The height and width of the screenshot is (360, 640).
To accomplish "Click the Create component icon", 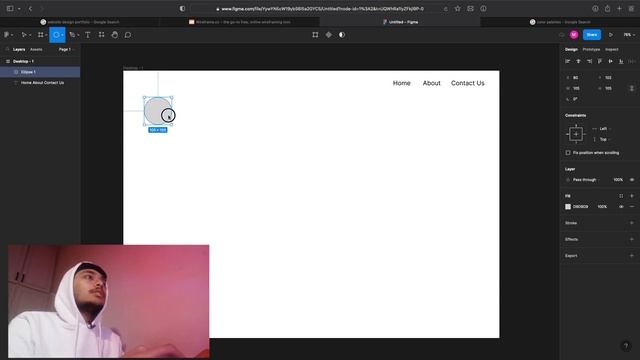I will pos(329,35).
